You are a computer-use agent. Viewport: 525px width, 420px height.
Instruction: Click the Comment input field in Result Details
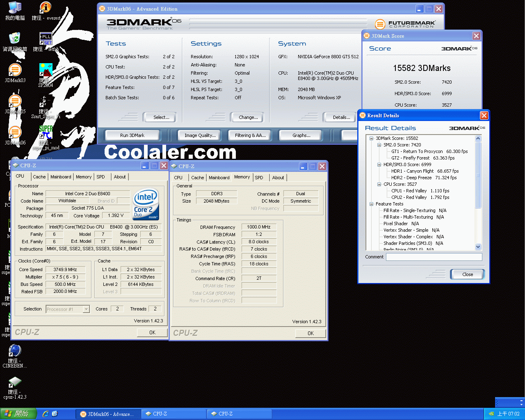tap(434, 257)
